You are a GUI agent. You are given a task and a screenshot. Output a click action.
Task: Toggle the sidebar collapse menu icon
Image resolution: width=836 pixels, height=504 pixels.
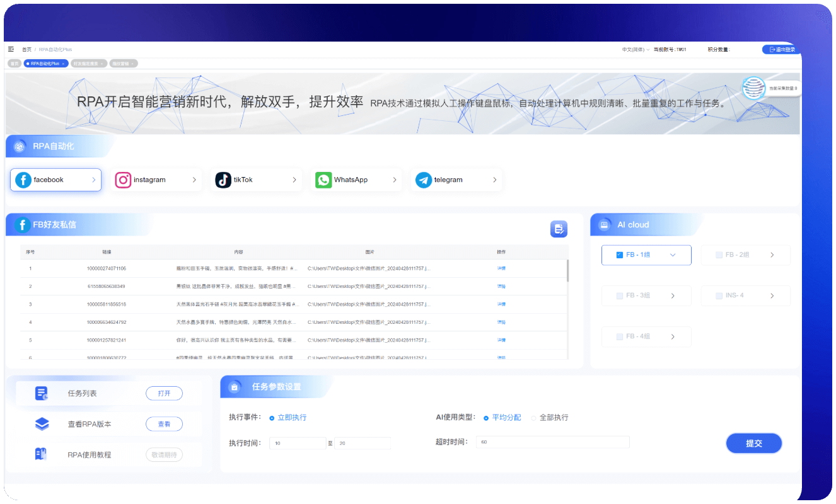(x=11, y=49)
